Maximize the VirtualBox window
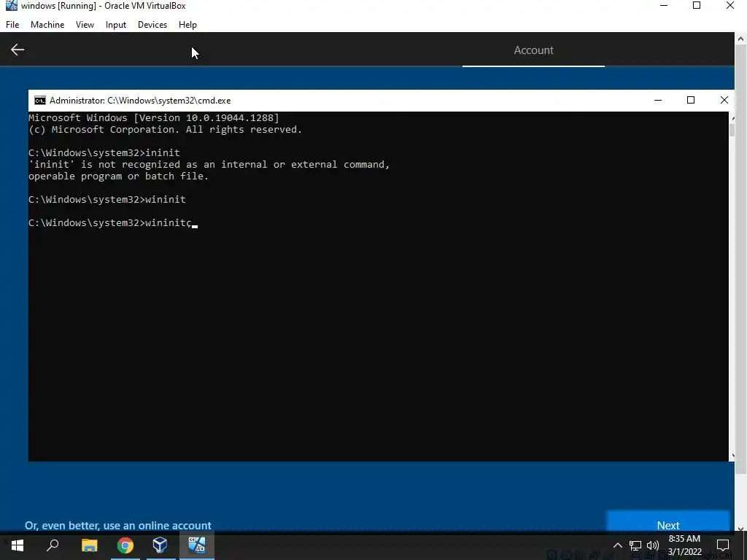This screenshot has width=747, height=560. [x=697, y=6]
